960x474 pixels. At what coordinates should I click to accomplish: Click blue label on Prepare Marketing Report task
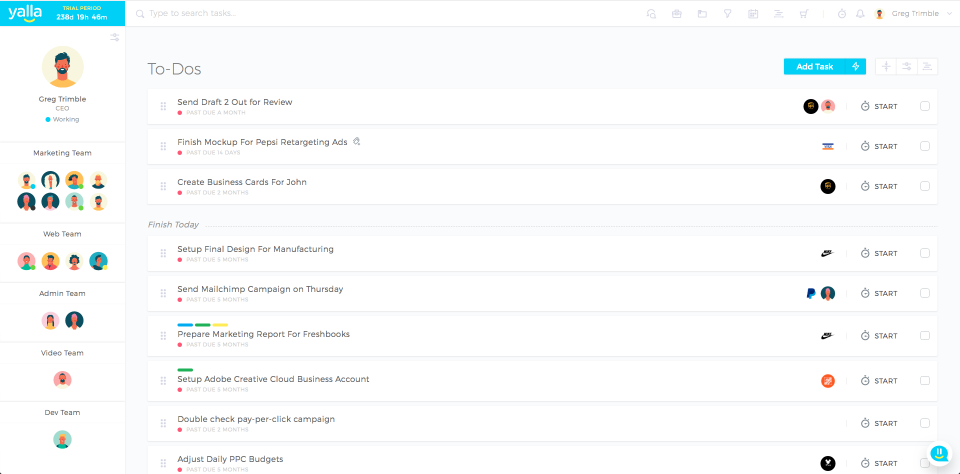pyautogui.click(x=185, y=324)
